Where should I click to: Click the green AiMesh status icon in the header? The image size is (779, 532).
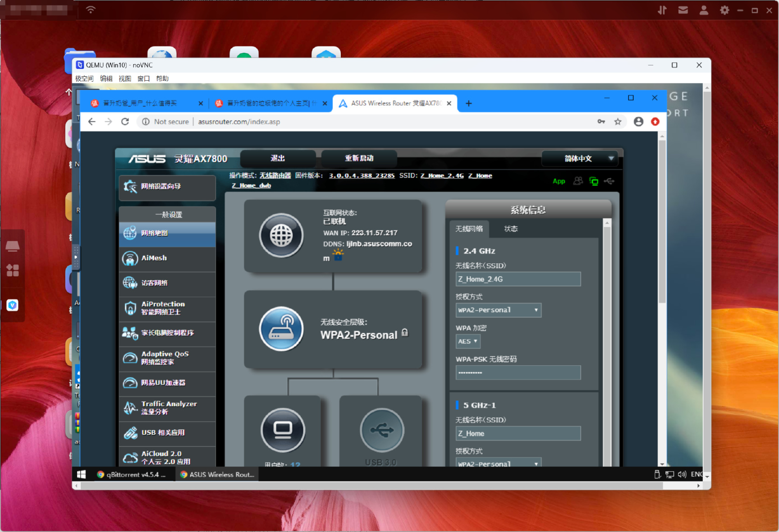point(594,181)
